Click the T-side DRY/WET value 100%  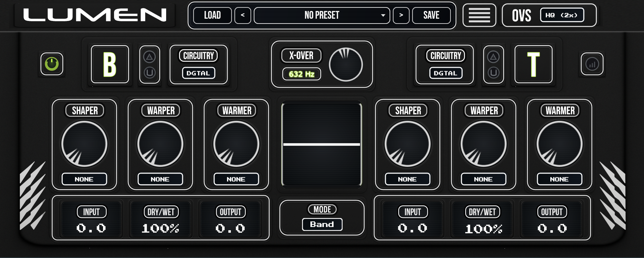[x=484, y=229]
